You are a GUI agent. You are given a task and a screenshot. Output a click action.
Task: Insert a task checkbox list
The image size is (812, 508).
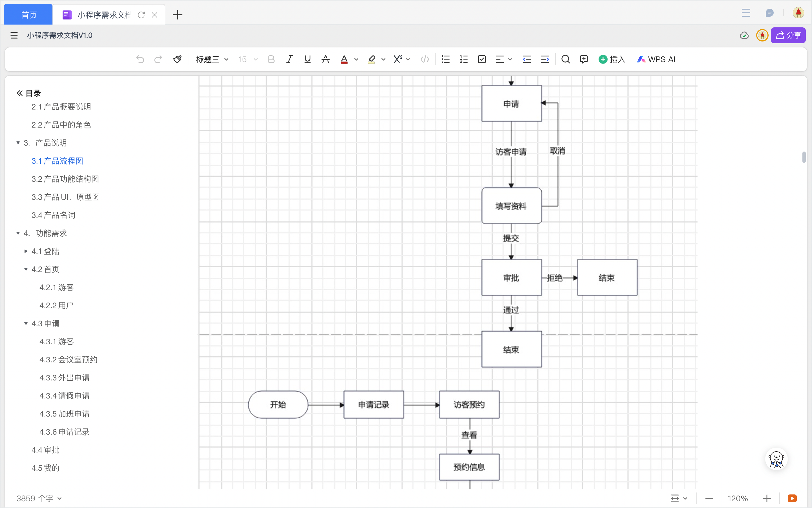pyautogui.click(x=482, y=60)
